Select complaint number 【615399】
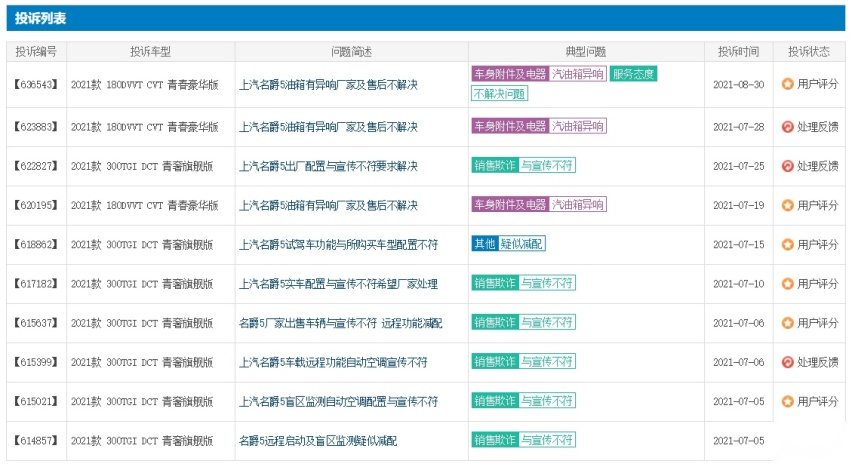The height and width of the screenshot is (467, 852). click(x=36, y=362)
